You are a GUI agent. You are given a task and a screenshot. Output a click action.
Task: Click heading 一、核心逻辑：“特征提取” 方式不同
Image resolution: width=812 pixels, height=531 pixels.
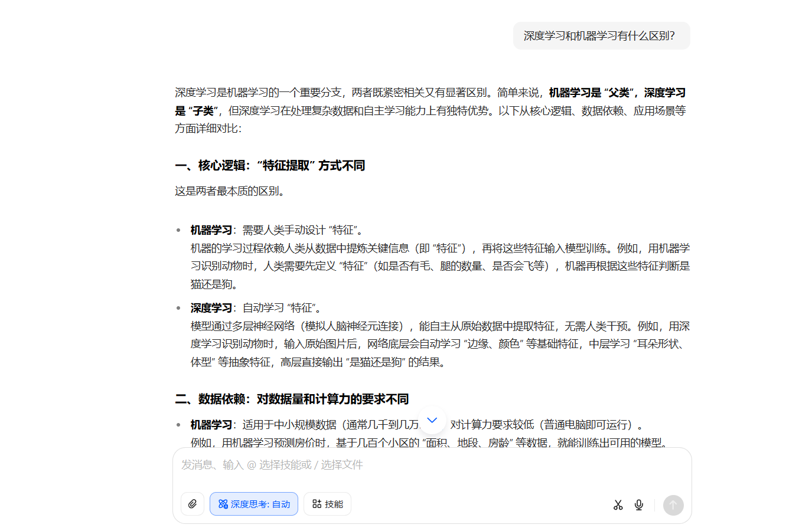pyautogui.click(x=270, y=166)
